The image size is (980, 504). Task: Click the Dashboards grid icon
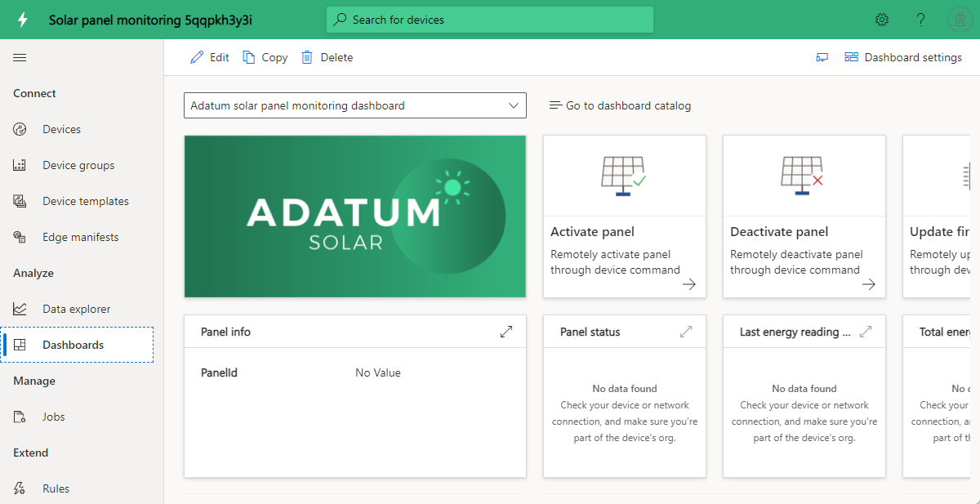[x=20, y=345]
